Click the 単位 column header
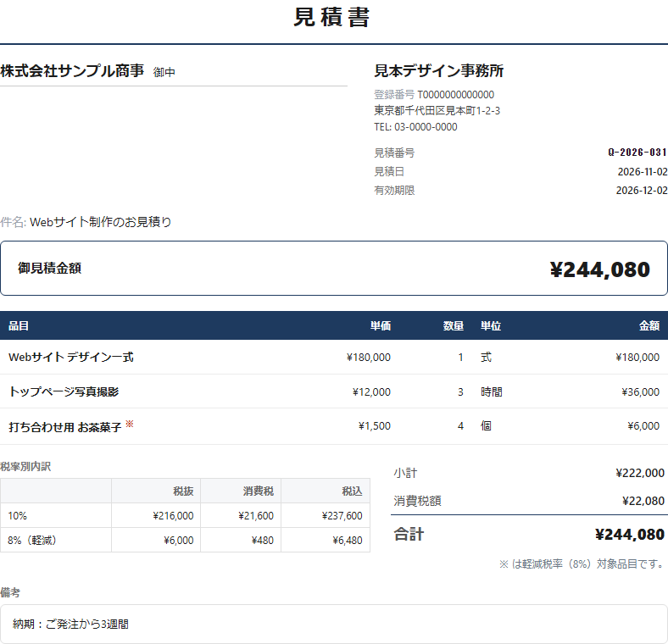Screen dimensions: 668x644 click(x=491, y=326)
